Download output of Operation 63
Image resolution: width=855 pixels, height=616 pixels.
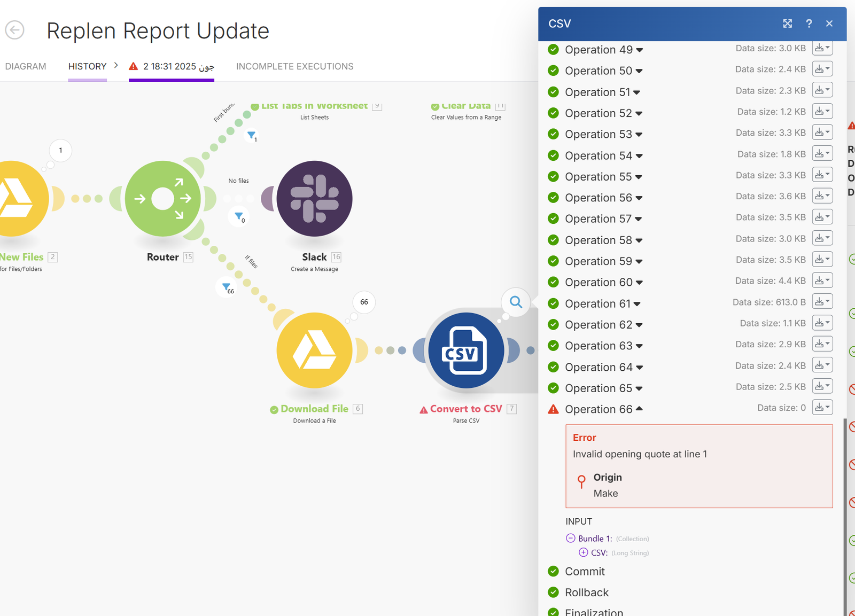(822, 344)
